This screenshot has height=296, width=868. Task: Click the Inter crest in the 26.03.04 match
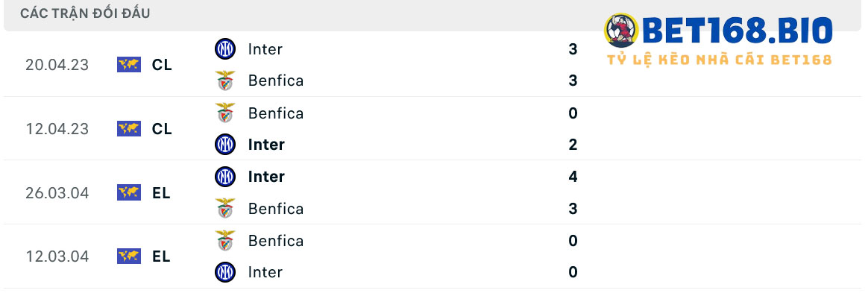pos(224,177)
